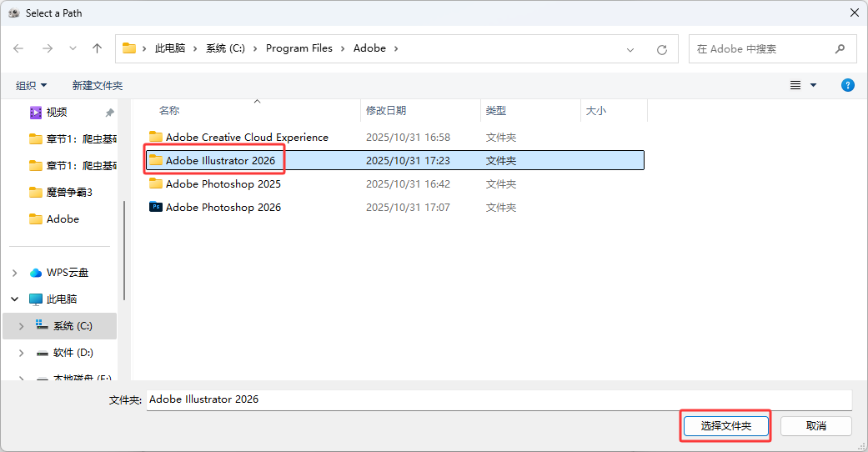Click date 2025/10/31 16:42
This screenshot has height=452, width=868.
click(408, 184)
